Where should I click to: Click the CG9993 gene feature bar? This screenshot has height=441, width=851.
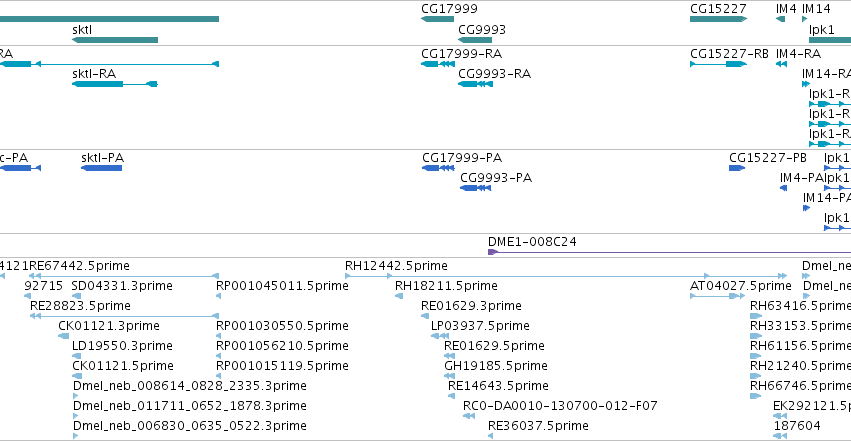pos(475,40)
